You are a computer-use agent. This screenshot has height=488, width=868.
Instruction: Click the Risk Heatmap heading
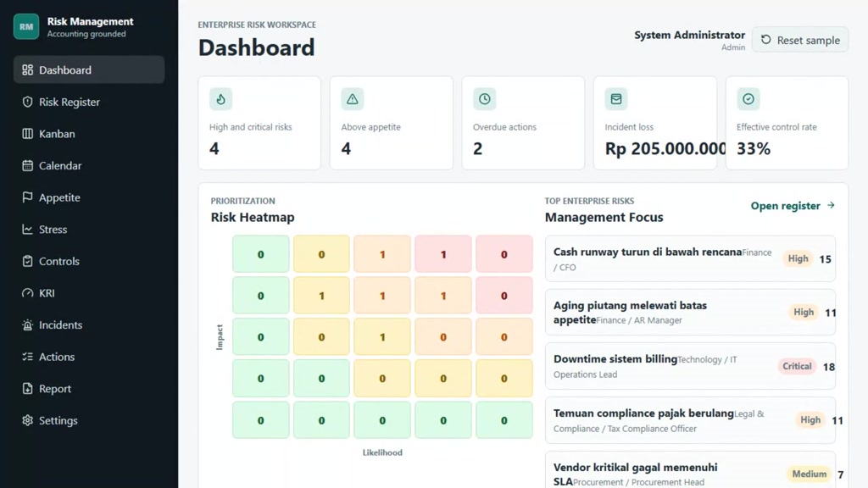coord(253,217)
